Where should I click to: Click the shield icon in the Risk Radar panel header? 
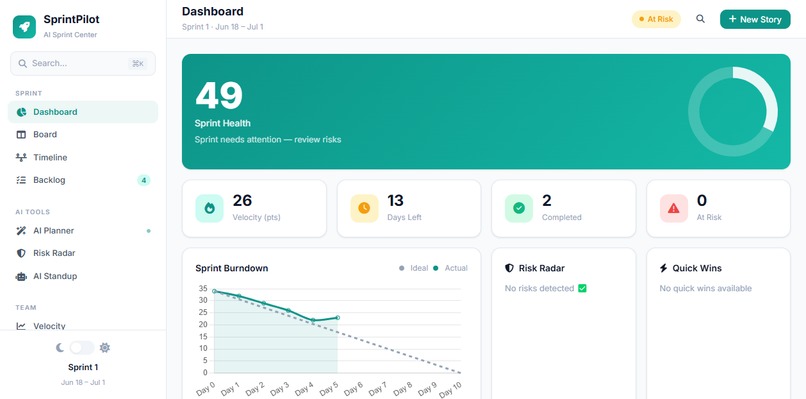(x=509, y=268)
